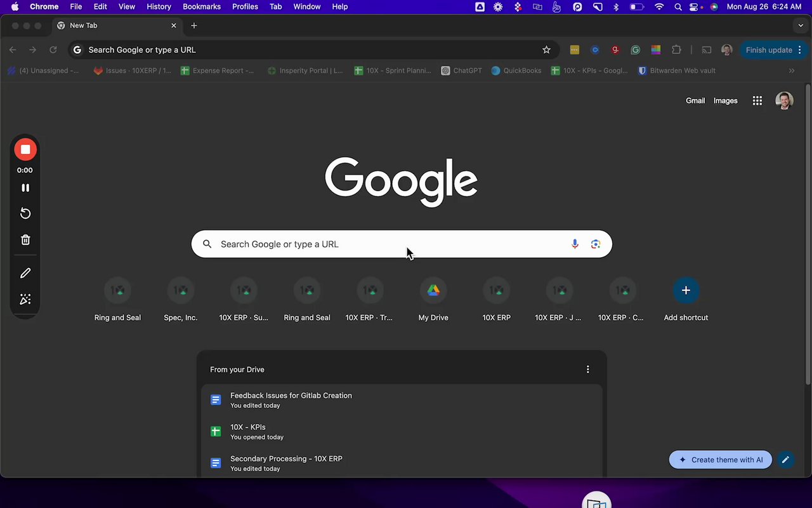Viewport: 812px width, 508px height.
Task: Select the New Tab browser tab
Action: [x=116, y=26]
